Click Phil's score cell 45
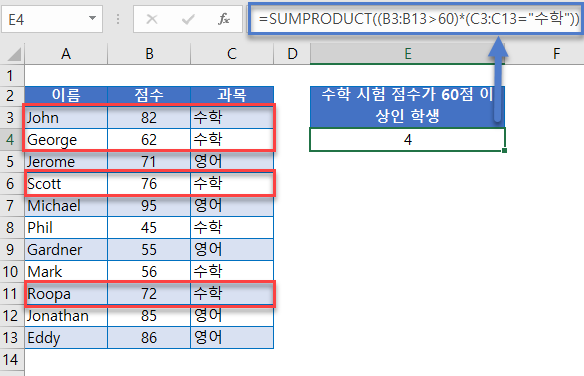This screenshot has width=584, height=376. 149,227
